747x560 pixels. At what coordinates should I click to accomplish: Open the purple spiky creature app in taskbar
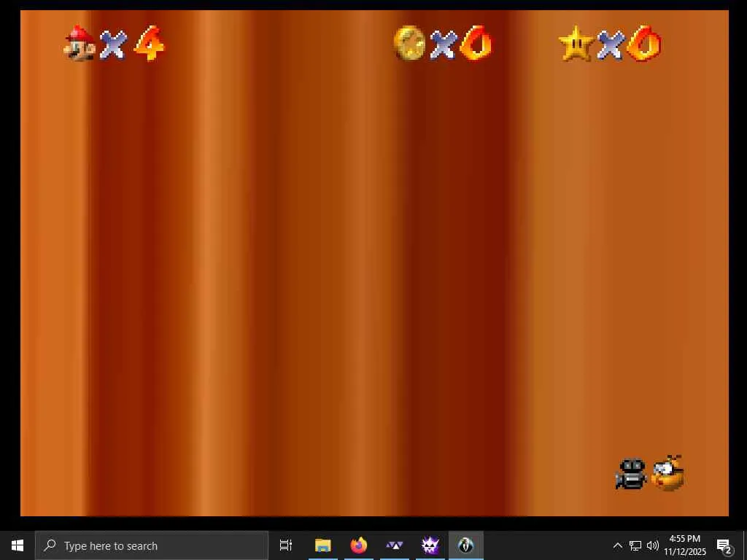coord(430,545)
